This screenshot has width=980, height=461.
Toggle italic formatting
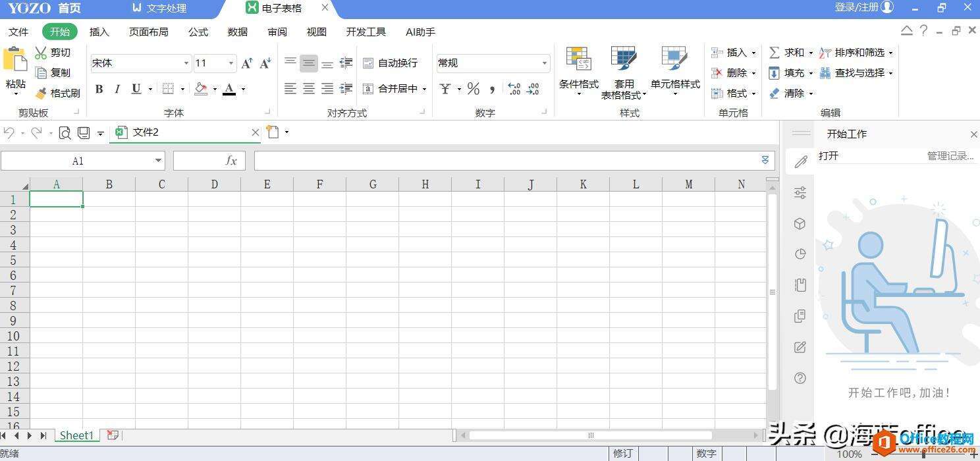[117, 89]
